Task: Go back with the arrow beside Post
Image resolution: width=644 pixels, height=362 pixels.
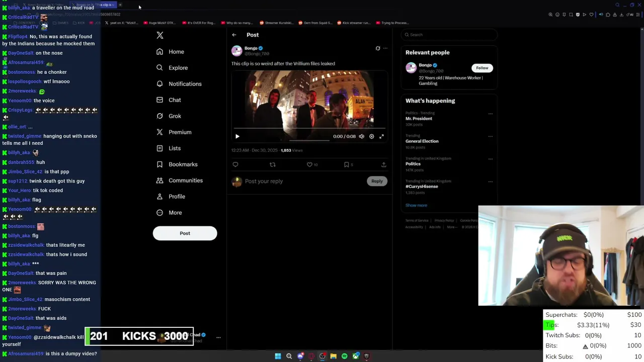Action: click(234, 35)
